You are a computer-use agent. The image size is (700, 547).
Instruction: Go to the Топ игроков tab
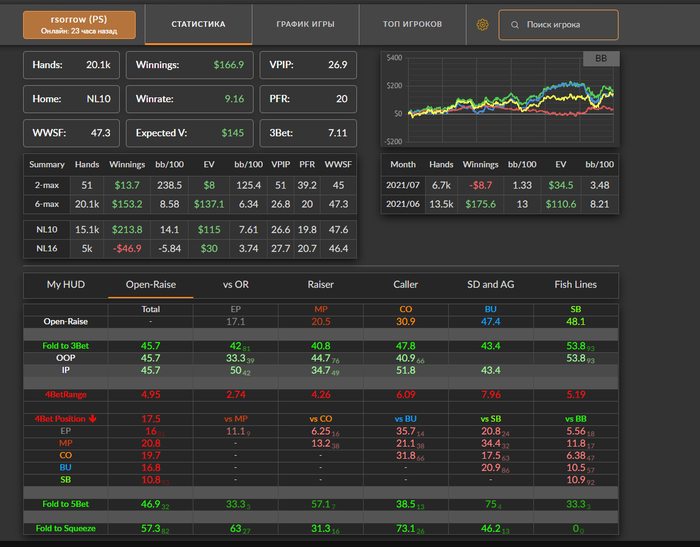point(412,24)
